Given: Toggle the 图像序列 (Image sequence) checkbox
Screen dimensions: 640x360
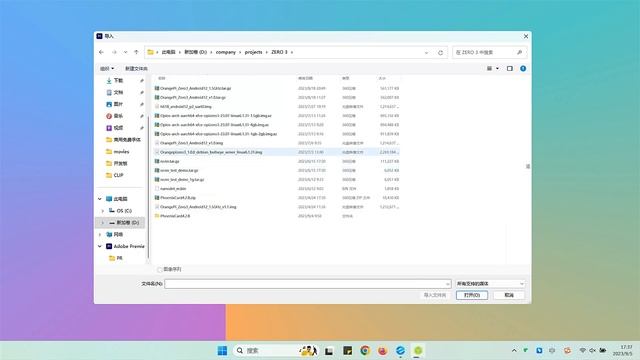Looking at the screenshot, I should coord(160,269).
